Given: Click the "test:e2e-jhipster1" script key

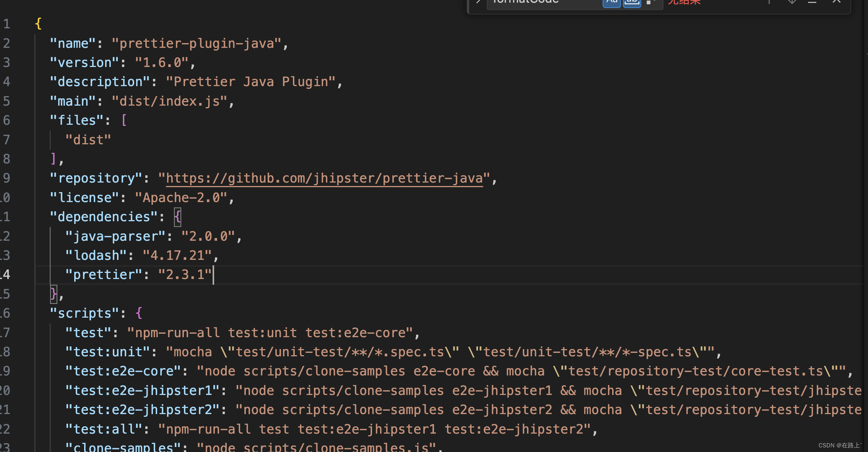Looking at the screenshot, I should [x=142, y=391].
